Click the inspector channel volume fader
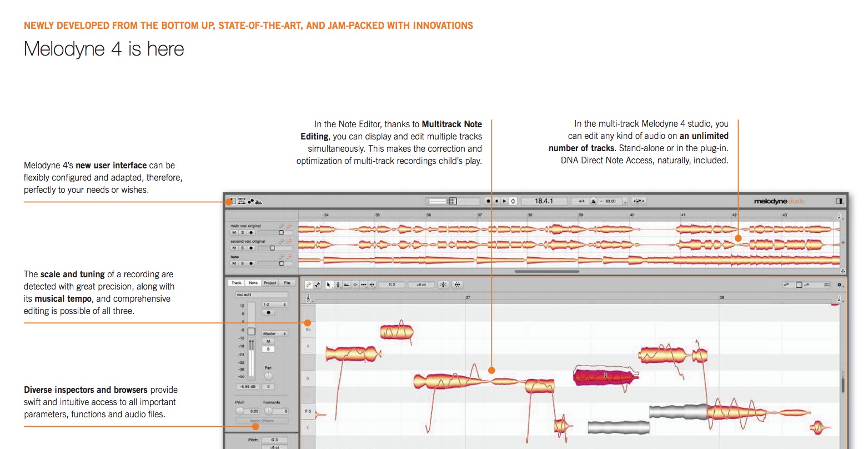This screenshot has height=449, width=868. click(x=252, y=331)
